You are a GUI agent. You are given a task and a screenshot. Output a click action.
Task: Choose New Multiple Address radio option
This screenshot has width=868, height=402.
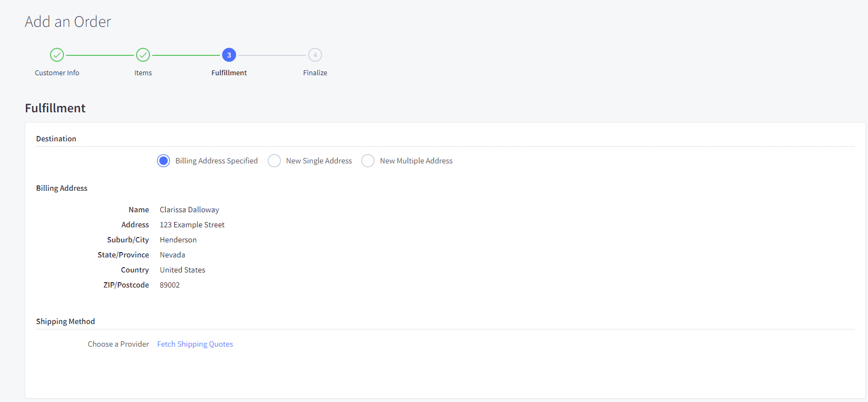(368, 161)
